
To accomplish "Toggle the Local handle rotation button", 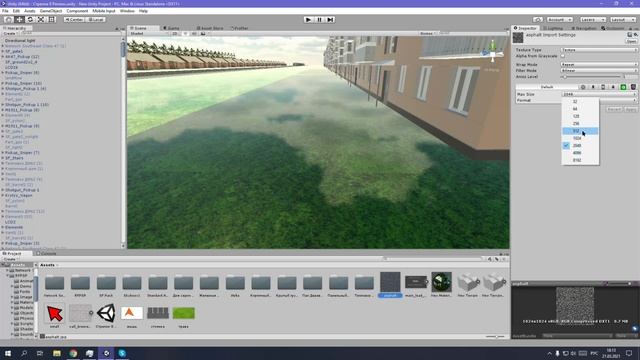I will 96,20.
